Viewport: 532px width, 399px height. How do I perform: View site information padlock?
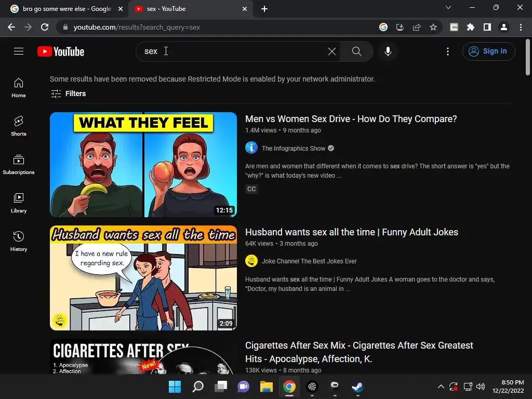65,27
